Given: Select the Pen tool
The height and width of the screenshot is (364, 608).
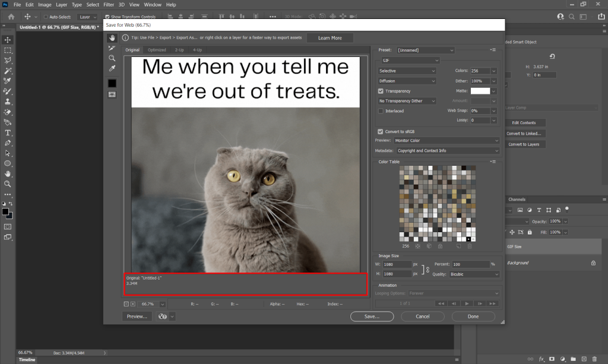Looking at the screenshot, I should 7,143.
